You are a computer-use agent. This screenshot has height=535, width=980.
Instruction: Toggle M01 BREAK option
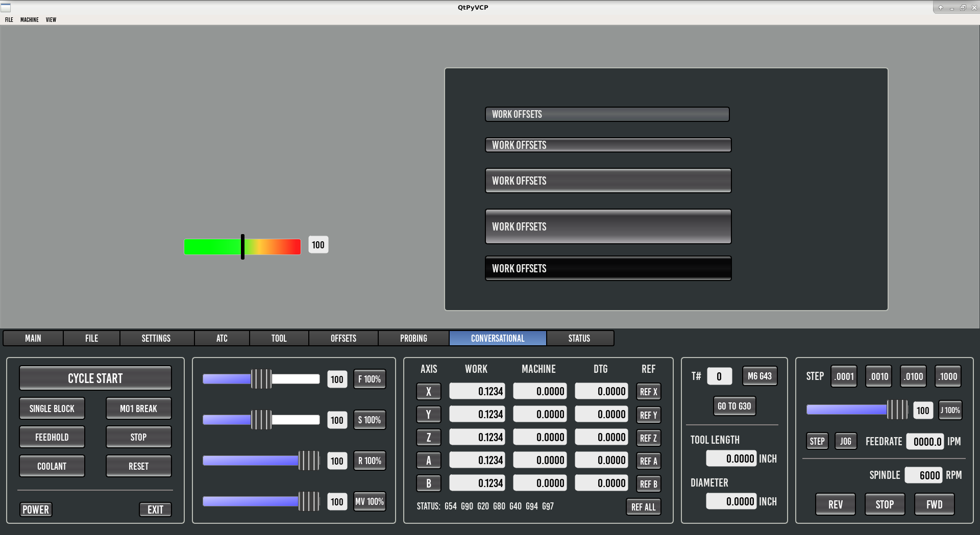click(139, 409)
